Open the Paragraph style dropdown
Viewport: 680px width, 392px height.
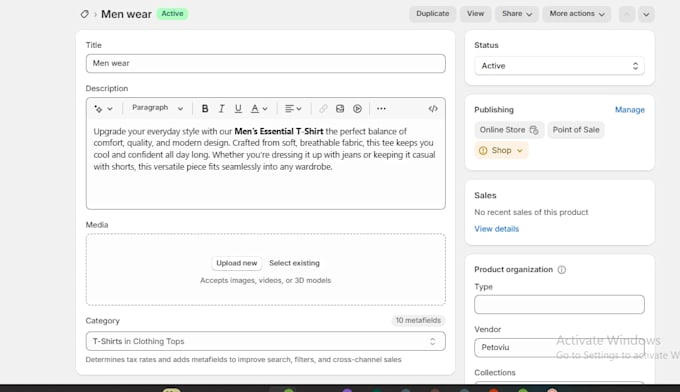pos(157,108)
